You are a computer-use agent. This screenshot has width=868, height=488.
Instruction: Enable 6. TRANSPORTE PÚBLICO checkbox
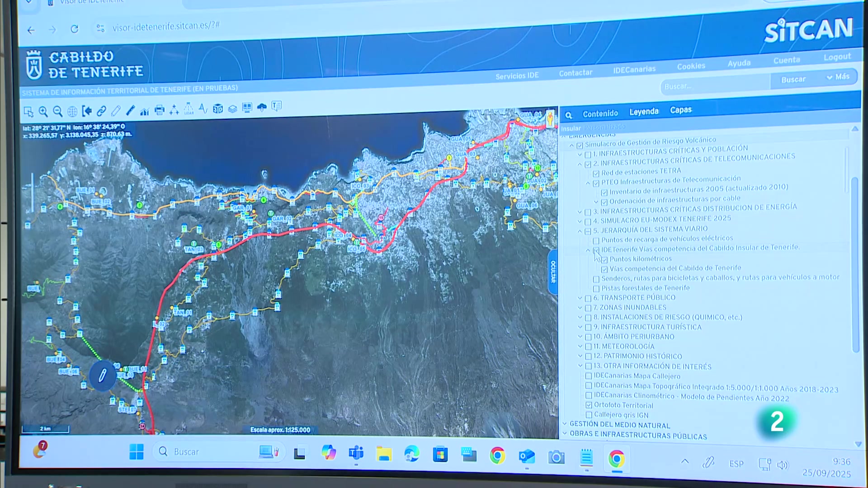pyautogui.click(x=588, y=298)
